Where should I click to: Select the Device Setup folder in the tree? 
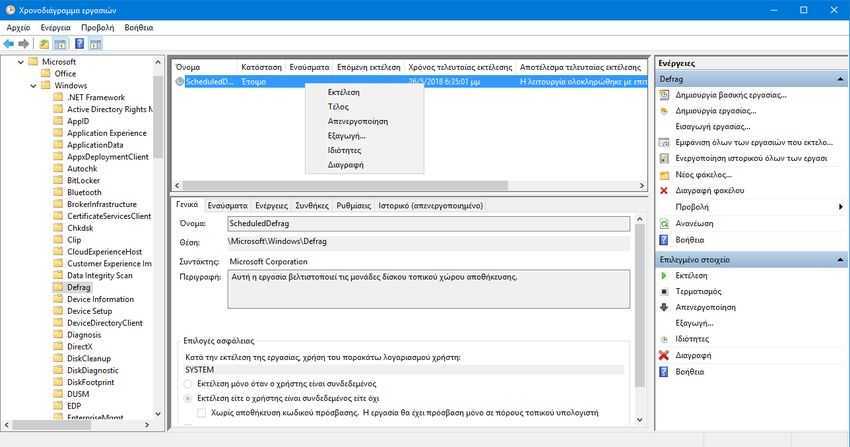(89, 311)
